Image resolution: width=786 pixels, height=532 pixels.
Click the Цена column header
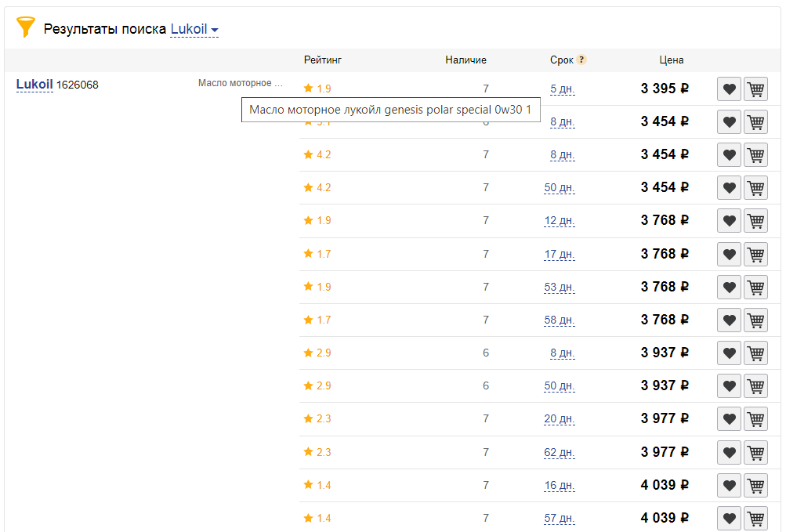coord(672,60)
